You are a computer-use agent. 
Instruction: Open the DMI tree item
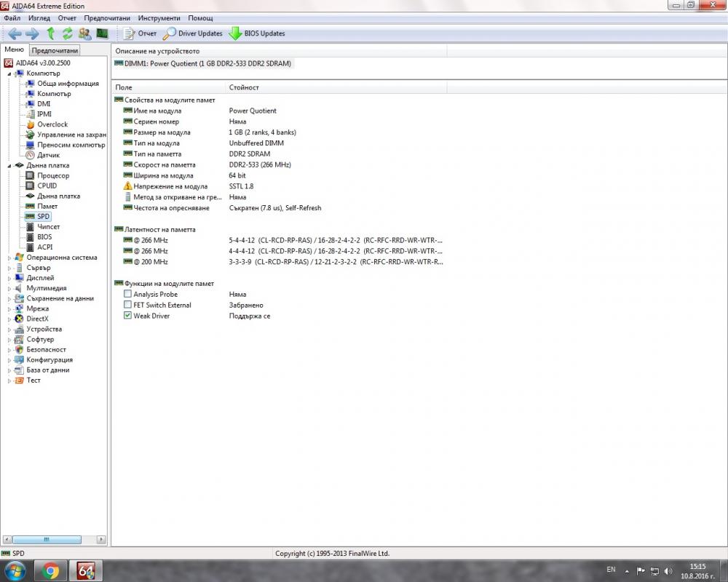pos(44,104)
